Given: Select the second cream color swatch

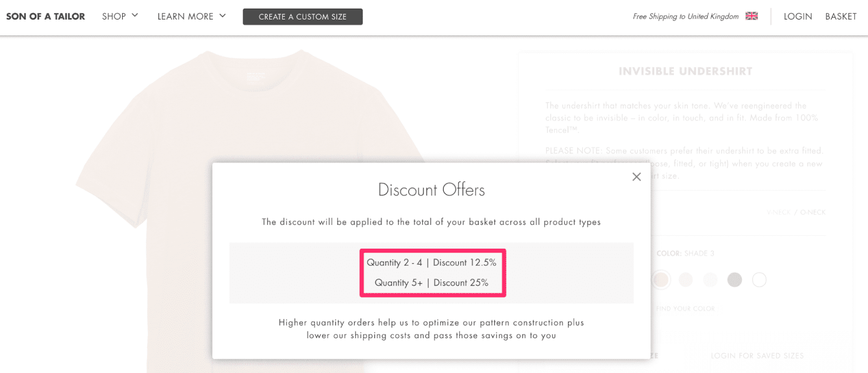Looking at the screenshot, I should [x=685, y=280].
